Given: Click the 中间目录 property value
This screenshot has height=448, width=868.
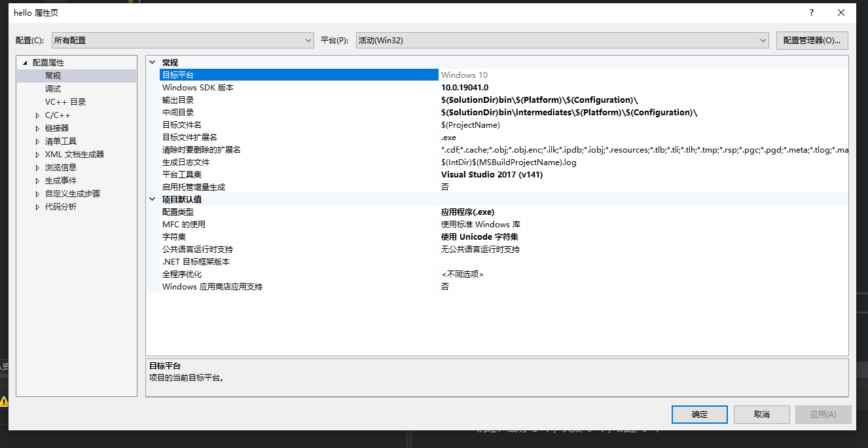Looking at the screenshot, I should pos(570,113).
